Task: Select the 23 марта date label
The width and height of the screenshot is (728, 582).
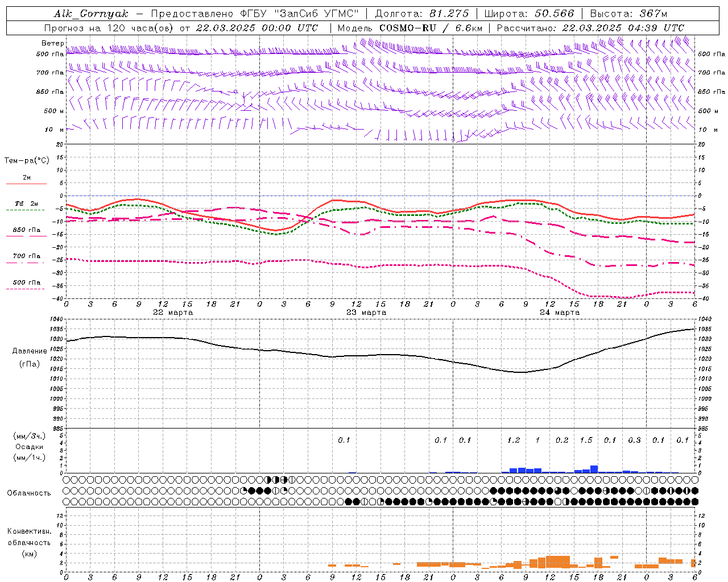Action: pyautogui.click(x=366, y=313)
